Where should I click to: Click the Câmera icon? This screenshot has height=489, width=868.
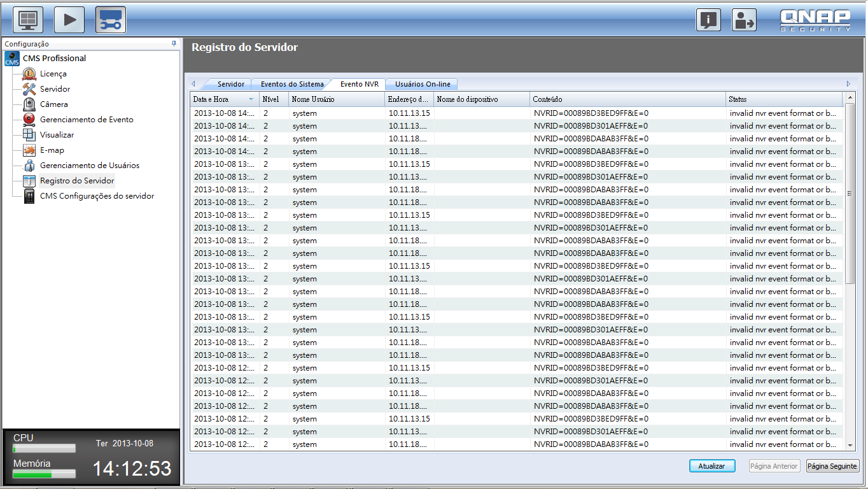29,104
